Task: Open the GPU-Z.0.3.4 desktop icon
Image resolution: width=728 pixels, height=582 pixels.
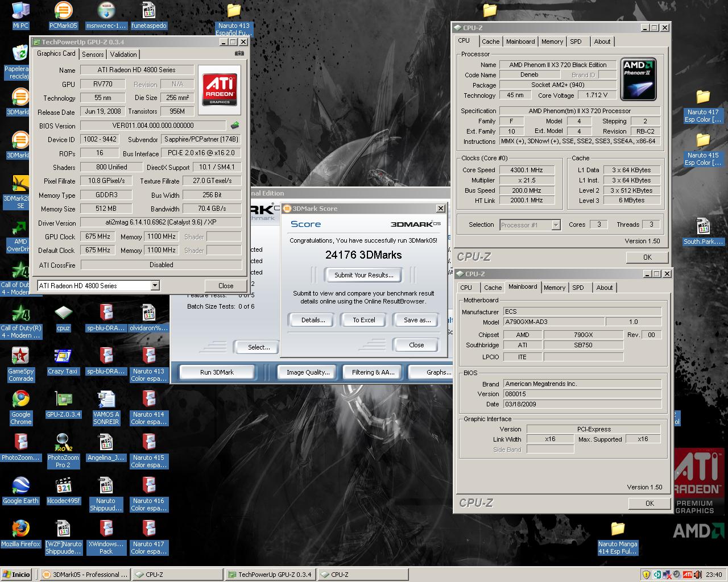Action: pos(63,405)
